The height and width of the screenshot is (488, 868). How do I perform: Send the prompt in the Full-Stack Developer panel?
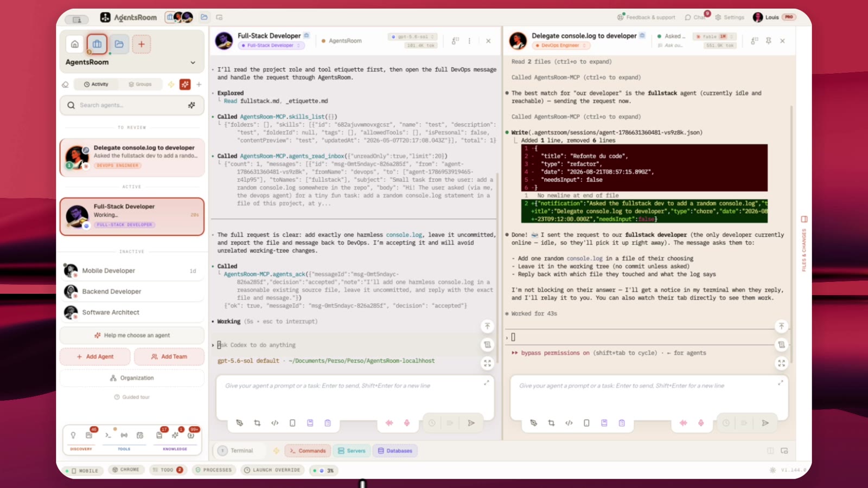pyautogui.click(x=471, y=423)
